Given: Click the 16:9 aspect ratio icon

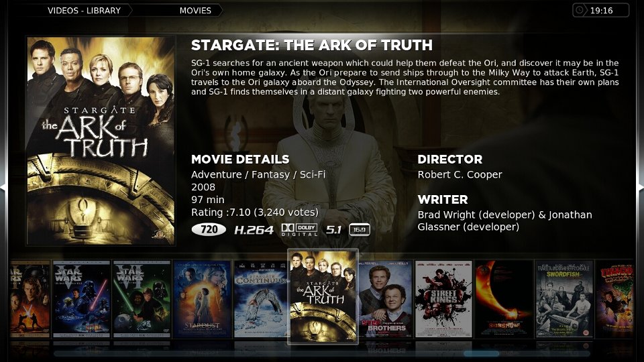Looking at the screenshot, I should click(360, 230).
